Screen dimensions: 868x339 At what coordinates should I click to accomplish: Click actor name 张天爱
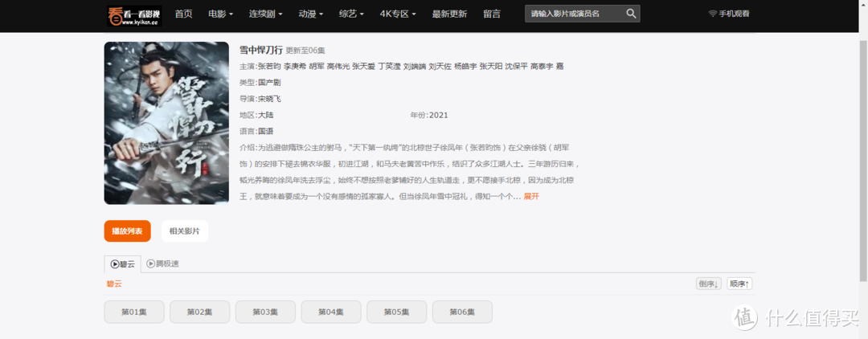point(364,67)
